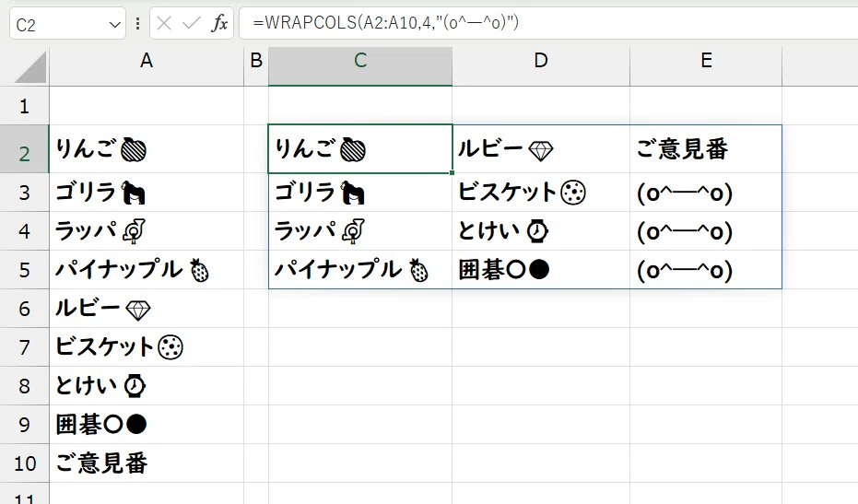The width and height of the screenshot is (858, 504).
Task: Click cell C4 ラッパ in spilled range
Action: click(360, 231)
